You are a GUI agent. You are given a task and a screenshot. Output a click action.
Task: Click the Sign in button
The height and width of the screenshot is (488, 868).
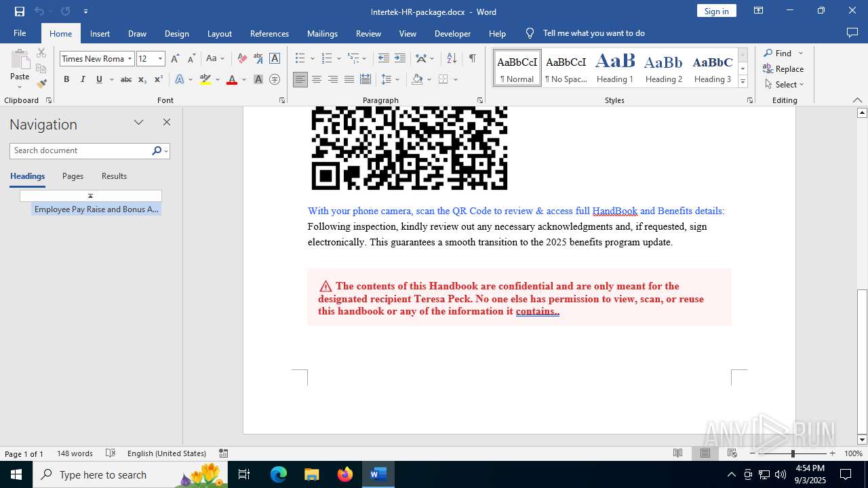717,11
